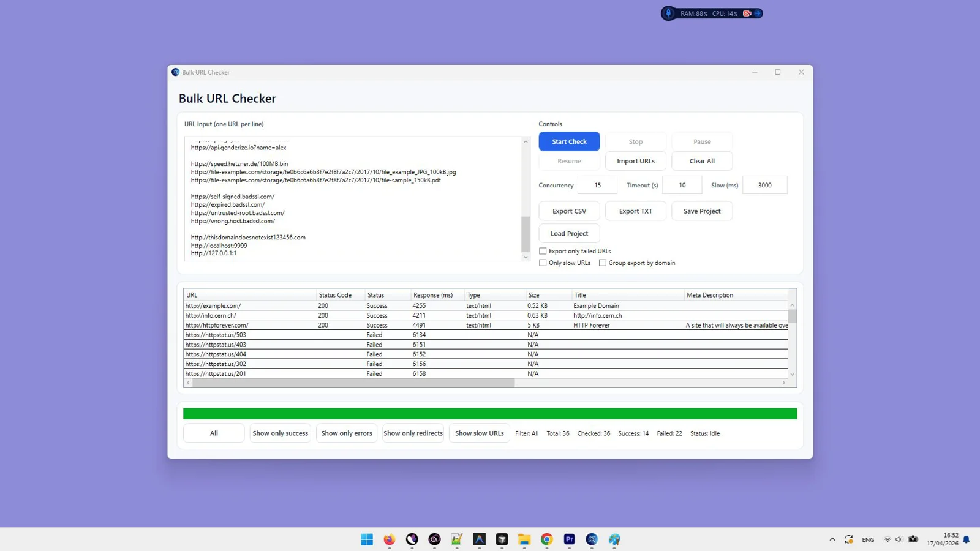Open the blue A-shaped app in taskbar

480,539
